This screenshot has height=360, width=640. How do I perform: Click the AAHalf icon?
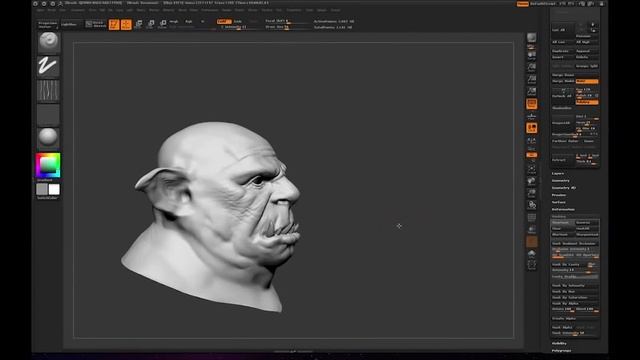[531, 91]
